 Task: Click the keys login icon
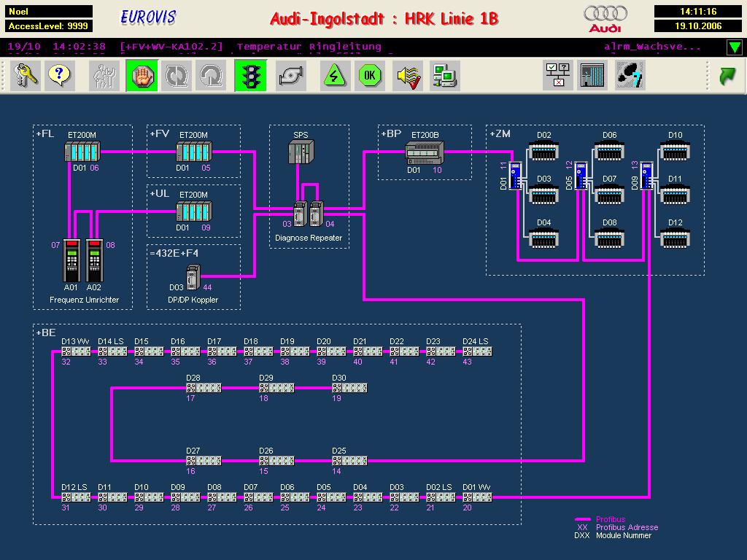pyautogui.click(x=25, y=75)
